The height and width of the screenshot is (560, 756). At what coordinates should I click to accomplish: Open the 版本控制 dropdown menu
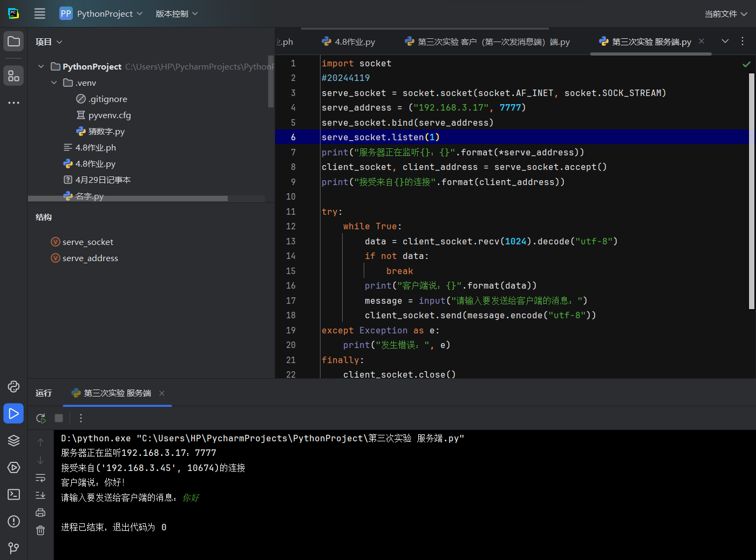(x=176, y=13)
